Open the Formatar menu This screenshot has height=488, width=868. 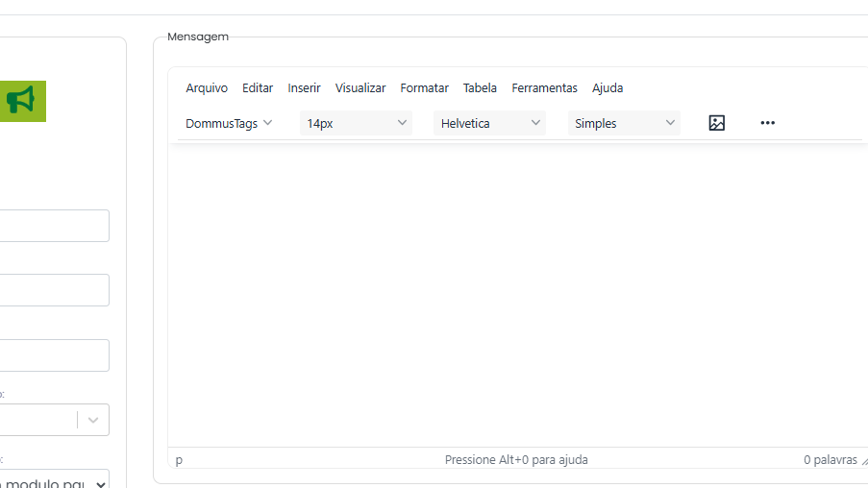424,87
